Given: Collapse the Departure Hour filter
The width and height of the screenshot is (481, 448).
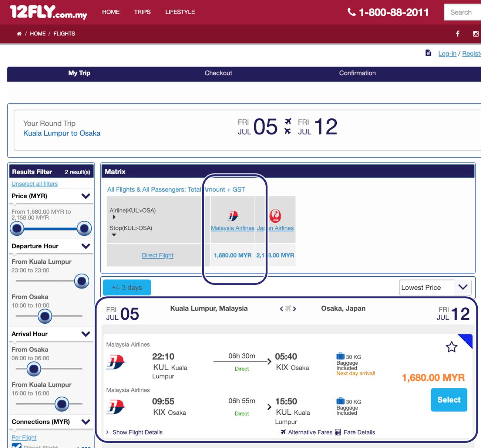Looking at the screenshot, I should (x=86, y=246).
